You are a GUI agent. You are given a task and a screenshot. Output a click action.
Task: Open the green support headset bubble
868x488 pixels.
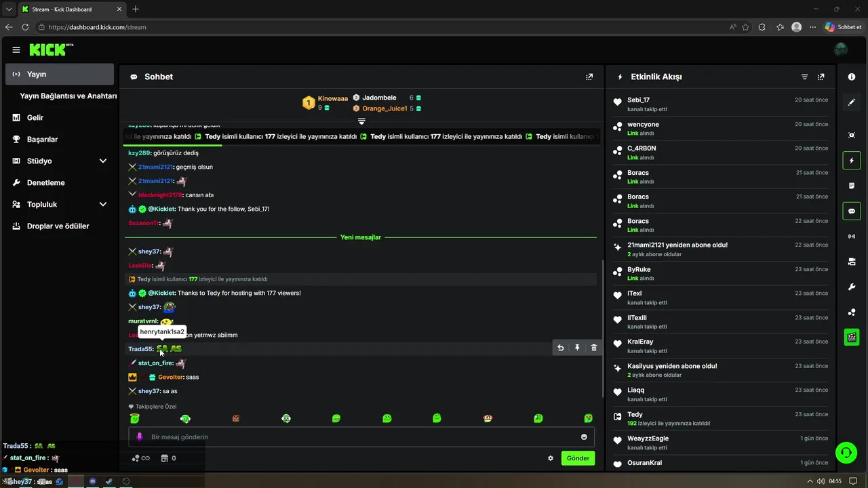click(x=846, y=452)
